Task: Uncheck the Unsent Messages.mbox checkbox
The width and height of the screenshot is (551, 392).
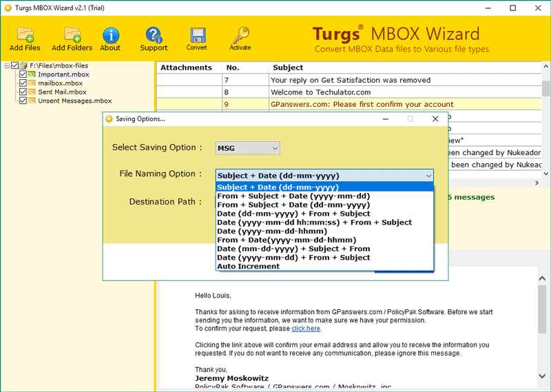Action: click(x=23, y=101)
